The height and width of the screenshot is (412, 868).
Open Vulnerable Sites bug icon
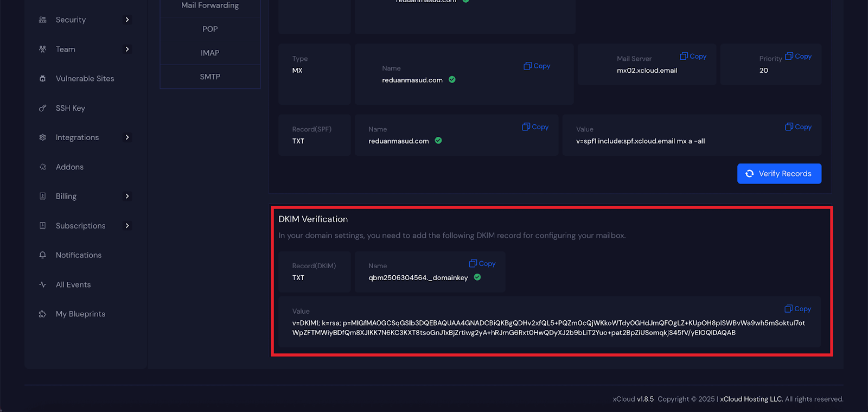tap(42, 79)
